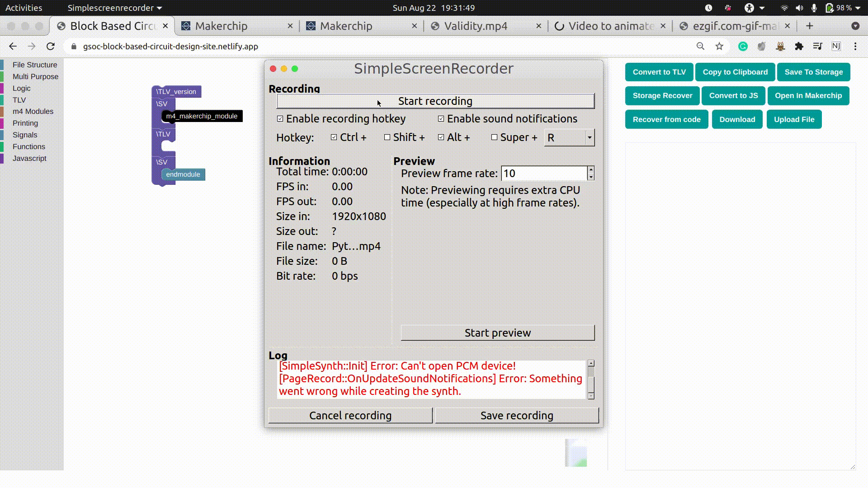Image resolution: width=868 pixels, height=488 pixels.
Task: Click the Copy to Clipboard icon button
Action: 735,71
